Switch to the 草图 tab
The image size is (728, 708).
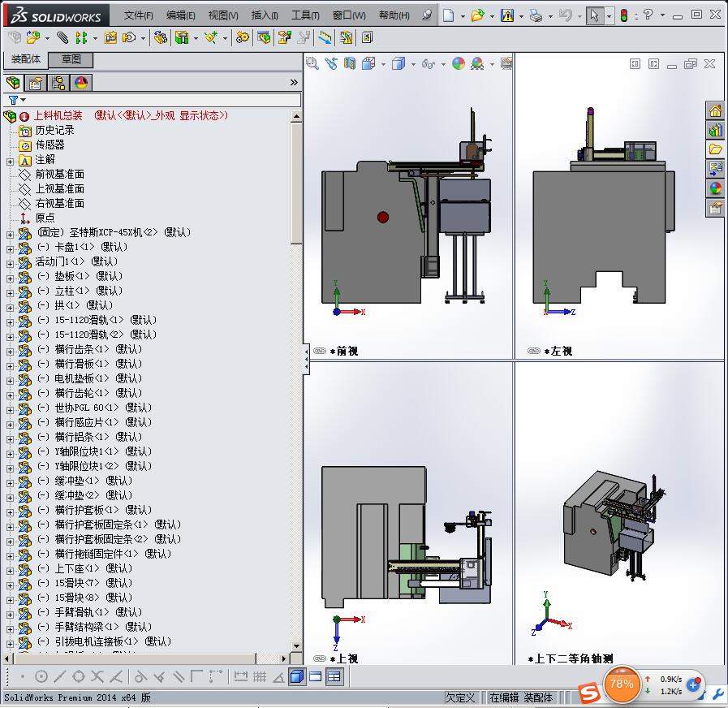point(71,59)
